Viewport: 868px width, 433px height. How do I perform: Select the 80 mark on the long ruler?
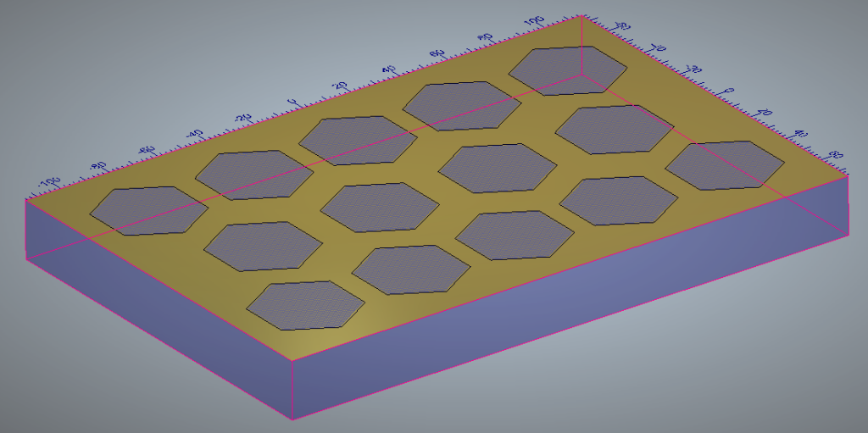485,38
